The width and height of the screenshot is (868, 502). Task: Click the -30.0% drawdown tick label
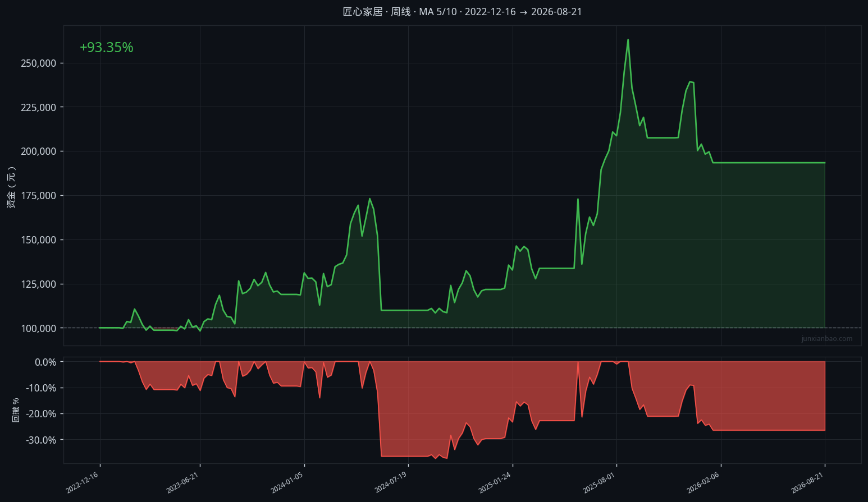click(41, 440)
